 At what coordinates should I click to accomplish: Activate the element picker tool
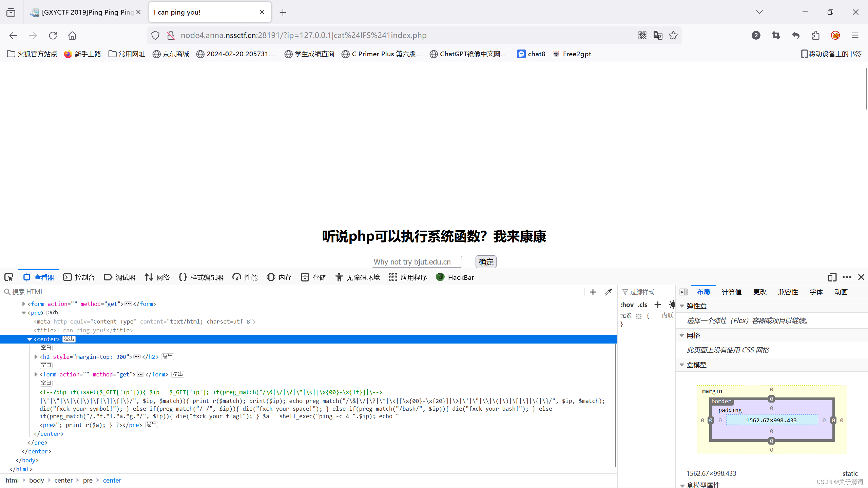pyautogui.click(x=9, y=277)
